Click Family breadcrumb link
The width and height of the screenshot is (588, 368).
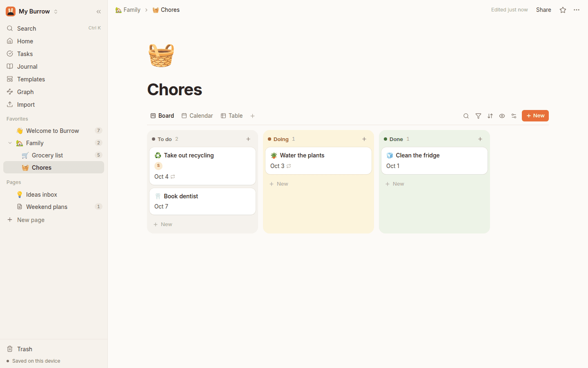128,10
